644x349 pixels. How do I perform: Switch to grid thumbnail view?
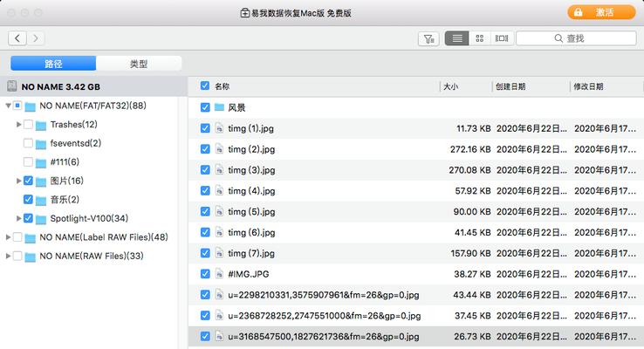[x=479, y=38]
